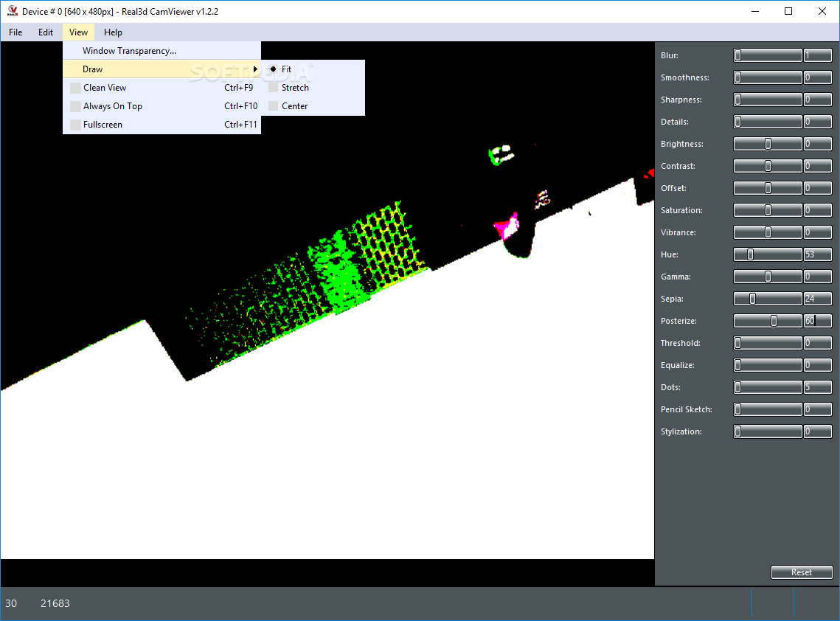The image size is (840, 621).
Task: Click the Sepia slider handle
Action: (752, 299)
